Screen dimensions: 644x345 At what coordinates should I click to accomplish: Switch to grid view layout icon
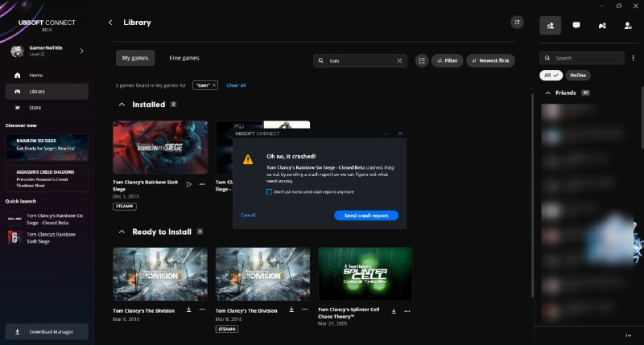pyautogui.click(x=422, y=60)
